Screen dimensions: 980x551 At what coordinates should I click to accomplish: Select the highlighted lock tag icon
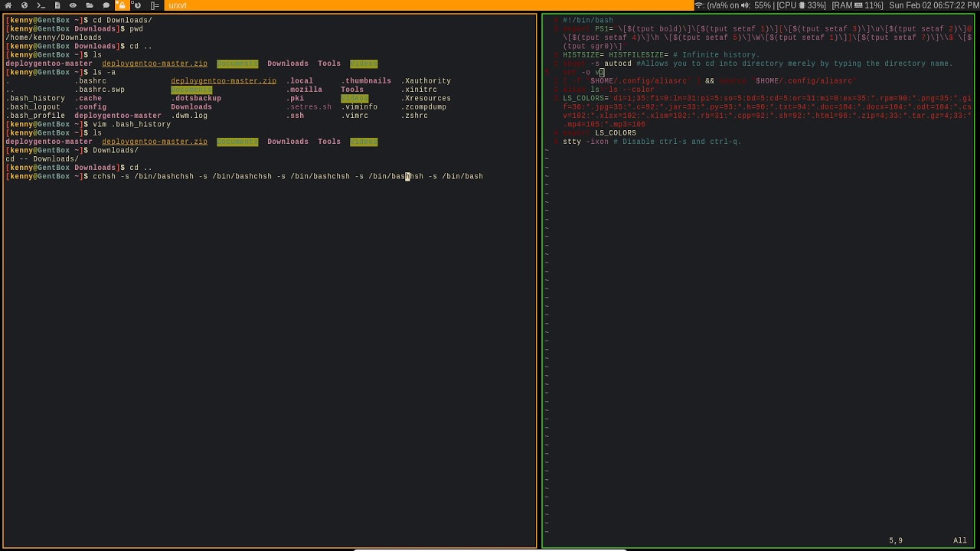(122, 5)
